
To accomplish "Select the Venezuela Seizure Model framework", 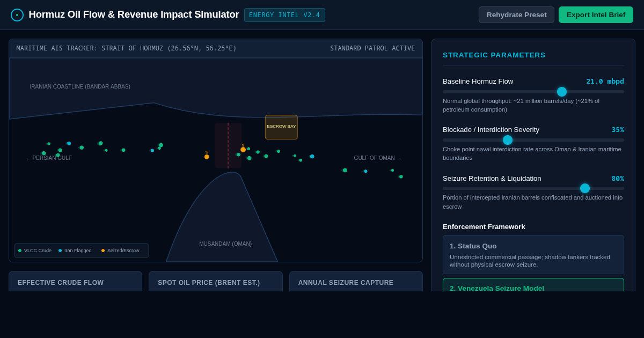I will click(533, 285).
